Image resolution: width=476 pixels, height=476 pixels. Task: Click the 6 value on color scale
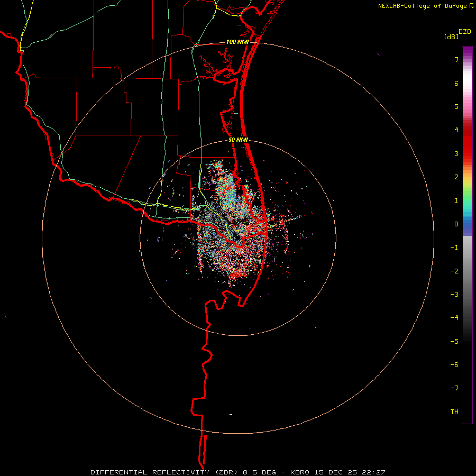[456, 83]
